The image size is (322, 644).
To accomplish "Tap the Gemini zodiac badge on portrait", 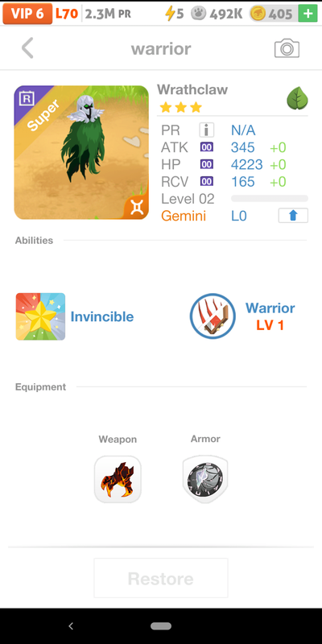I will tap(137, 208).
